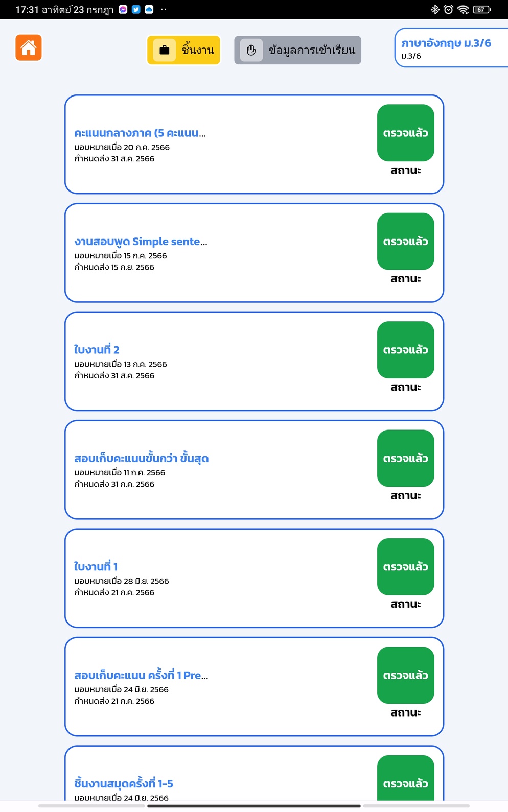Switch to the ข้อมูลการเข้าเรียน tab
The height and width of the screenshot is (812, 508).
[298, 50]
